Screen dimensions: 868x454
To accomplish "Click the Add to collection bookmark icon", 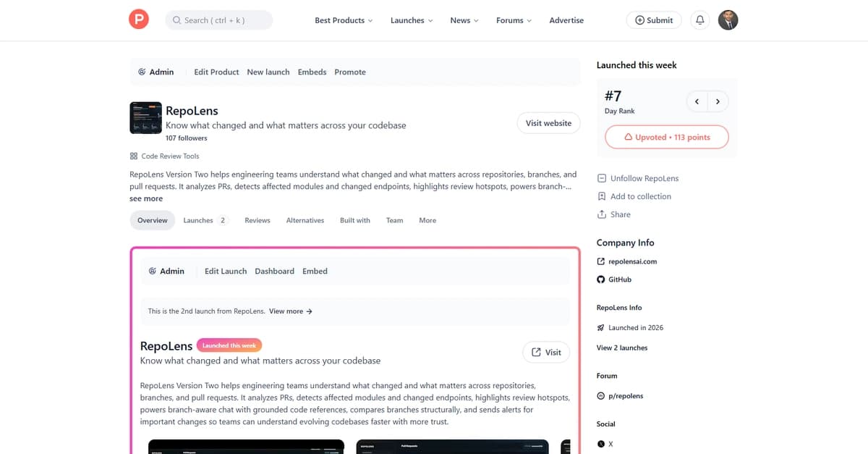I will pos(602,196).
